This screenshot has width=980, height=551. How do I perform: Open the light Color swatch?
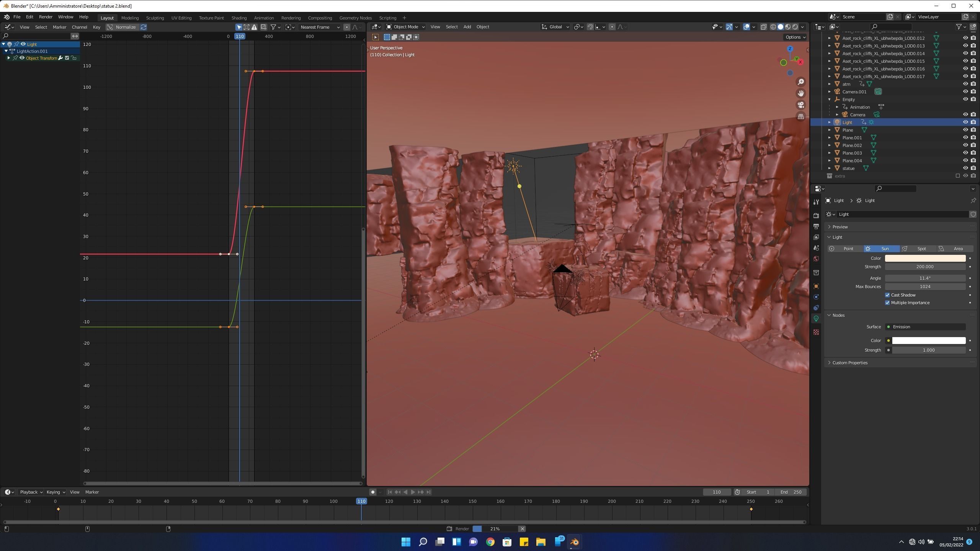click(x=925, y=258)
